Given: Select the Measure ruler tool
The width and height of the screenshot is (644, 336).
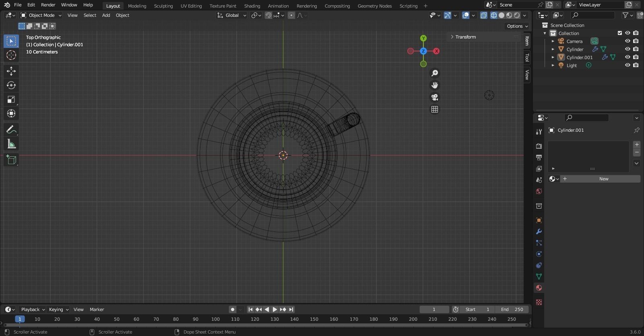Looking at the screenshot, I should [11, 144].
